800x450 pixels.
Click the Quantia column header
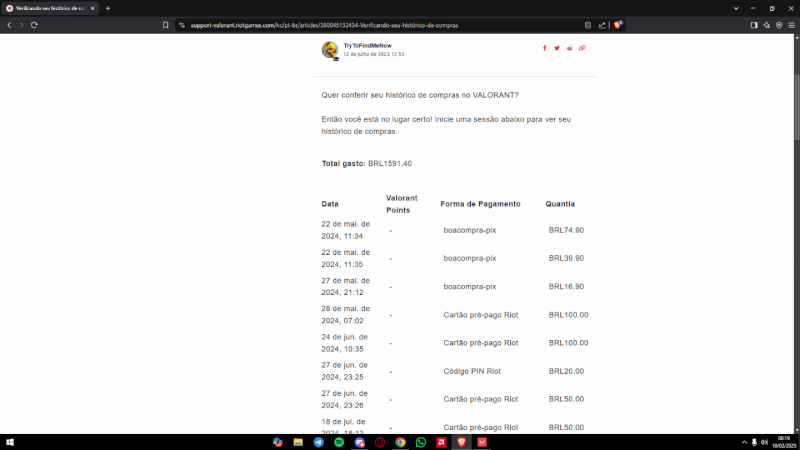pyautogui.click(x=560, y=204)
